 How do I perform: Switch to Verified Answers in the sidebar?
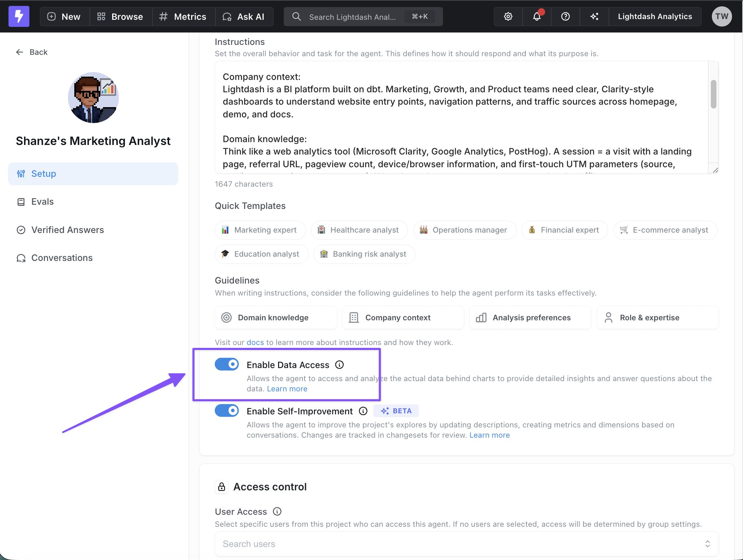pos(68,230)
